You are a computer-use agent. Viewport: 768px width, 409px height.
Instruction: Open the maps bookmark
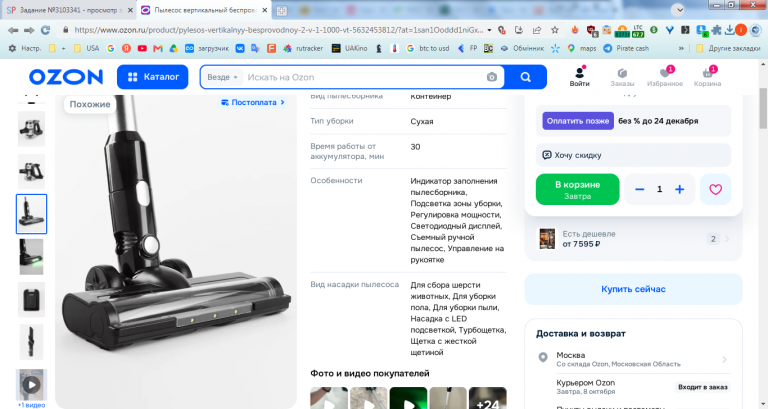coord(582,48)
